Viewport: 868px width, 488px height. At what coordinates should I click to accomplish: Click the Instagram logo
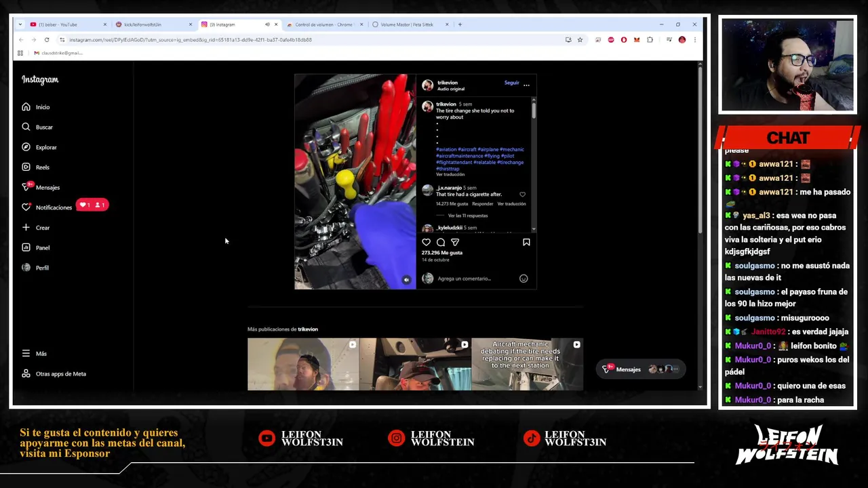point(40,80)
